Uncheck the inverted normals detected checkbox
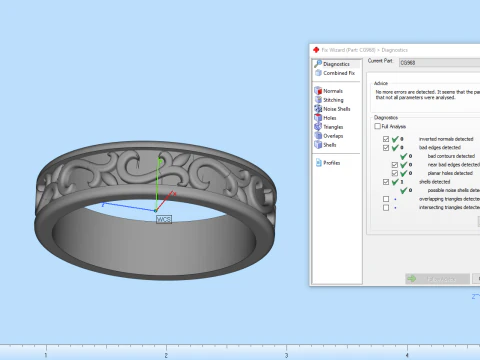The height and width of the screenshot is (360, 480). coord(386,139)
